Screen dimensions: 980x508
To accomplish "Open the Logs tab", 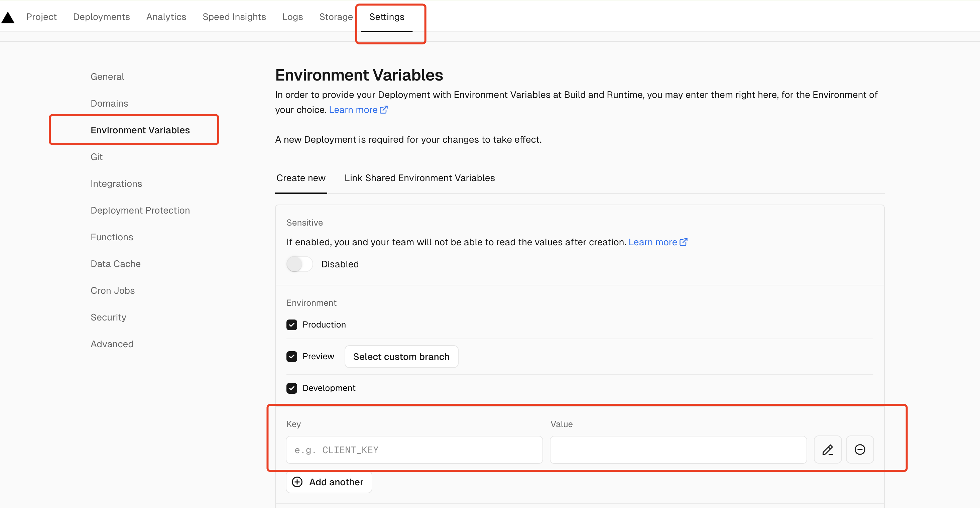I will point(292,17).
